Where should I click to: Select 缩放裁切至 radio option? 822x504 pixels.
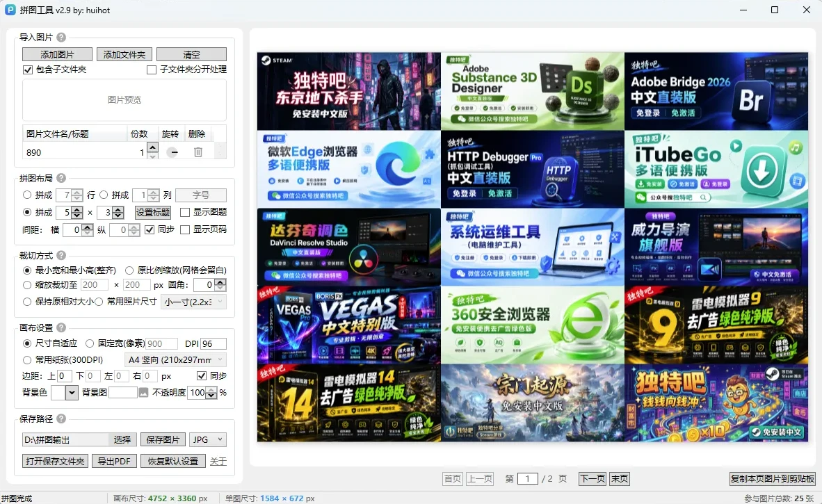coord(26,285)
